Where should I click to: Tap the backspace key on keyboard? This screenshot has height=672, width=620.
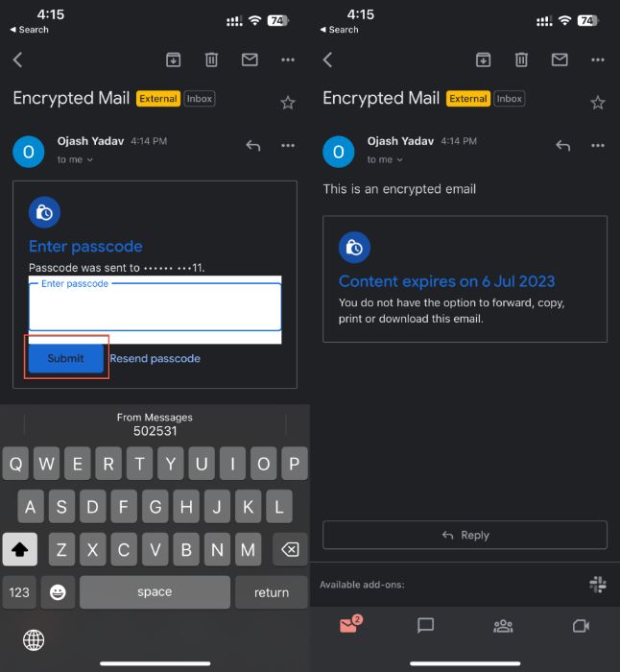[290, 549]
